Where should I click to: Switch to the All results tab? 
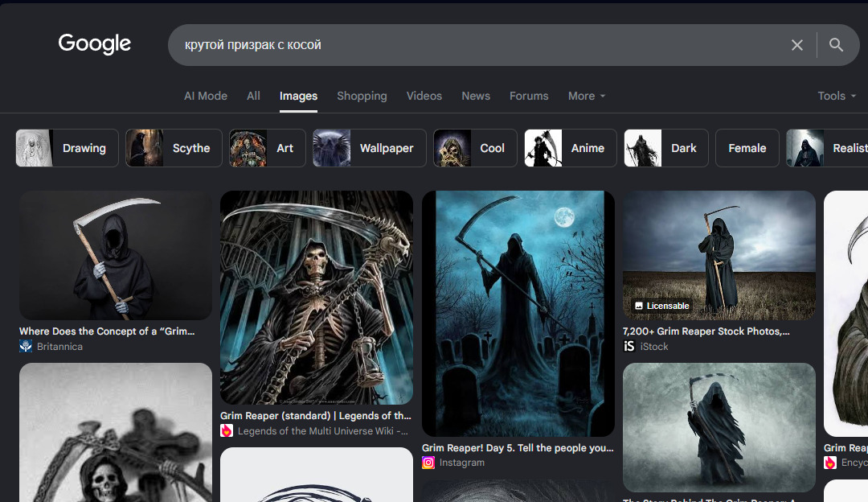253,96
